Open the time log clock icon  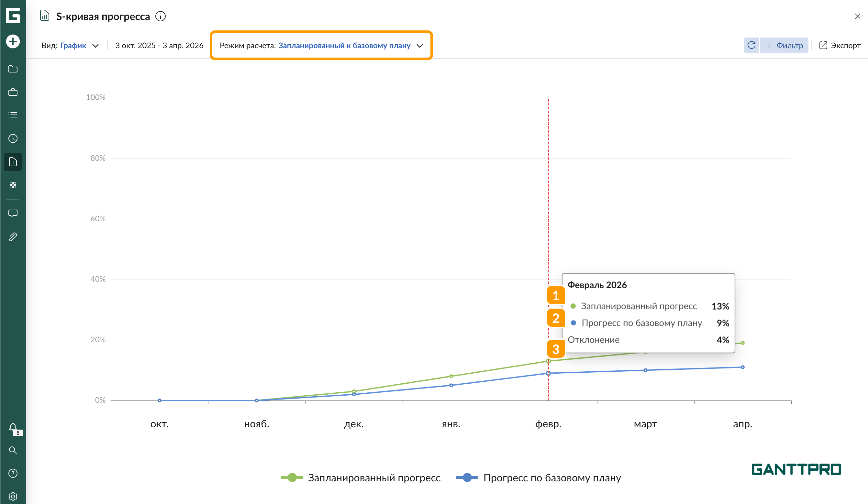click(x=13, y=138)
